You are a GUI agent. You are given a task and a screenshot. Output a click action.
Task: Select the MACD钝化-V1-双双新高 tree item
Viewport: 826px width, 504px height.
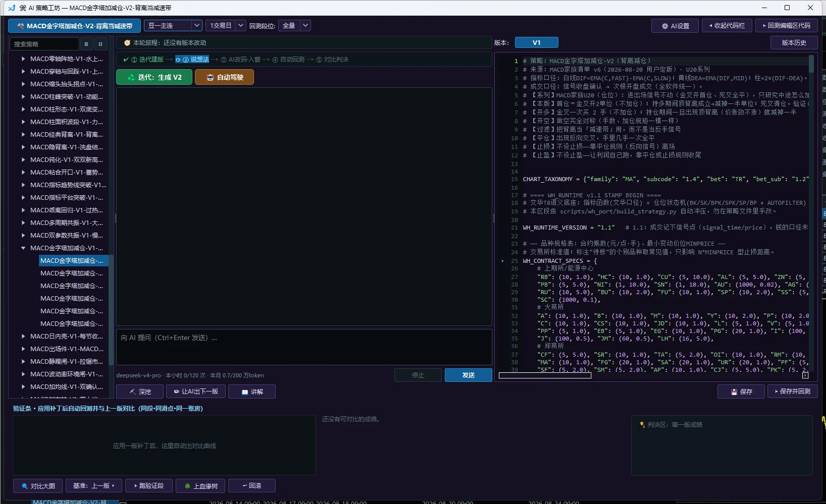pyautogui.click(x=67, y=160)
